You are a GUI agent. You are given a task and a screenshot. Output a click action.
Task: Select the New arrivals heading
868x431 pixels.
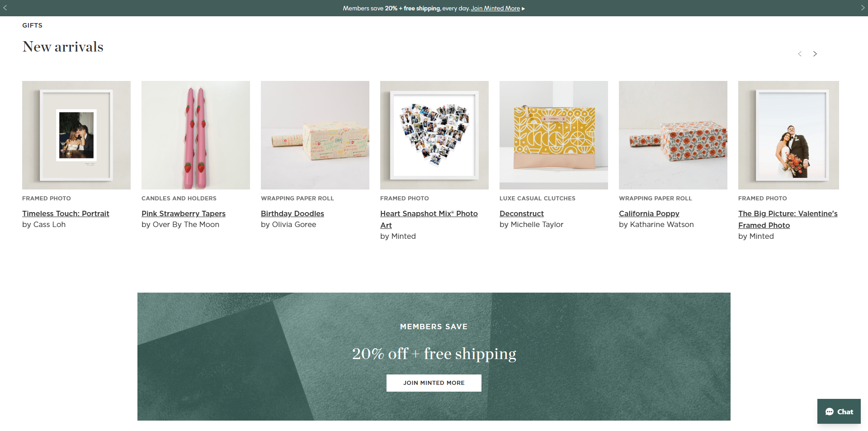[63, 47]
